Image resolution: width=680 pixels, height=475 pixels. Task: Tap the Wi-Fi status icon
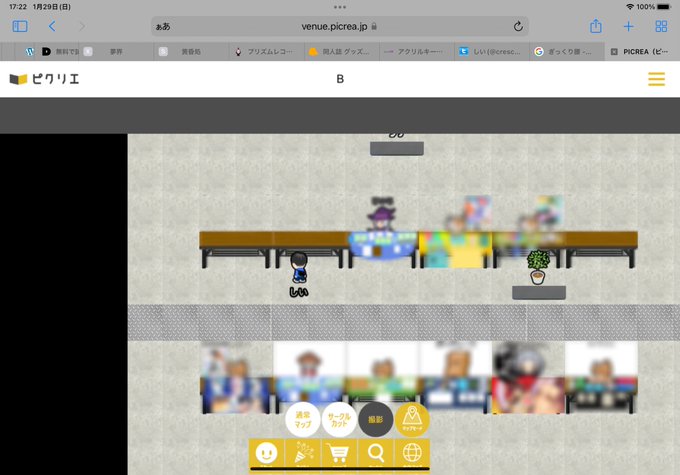(x=630, y=7)
